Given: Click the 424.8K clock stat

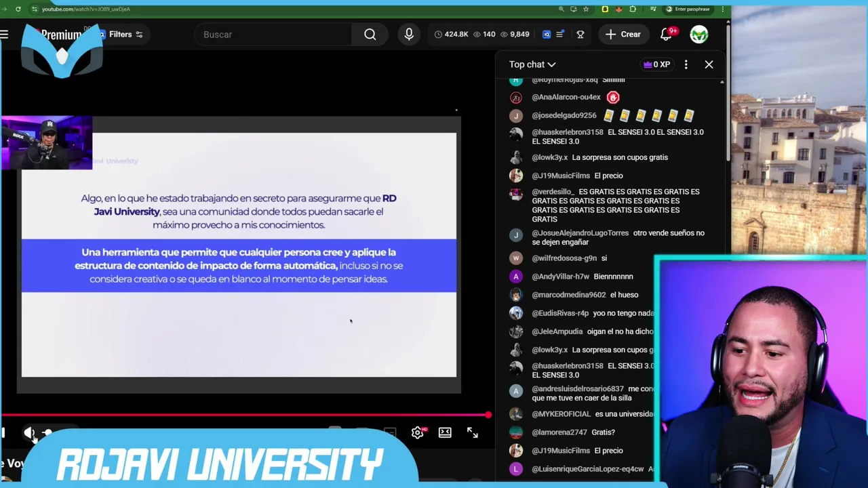Looking at the screenshot, I should click(x=451, y=35).
